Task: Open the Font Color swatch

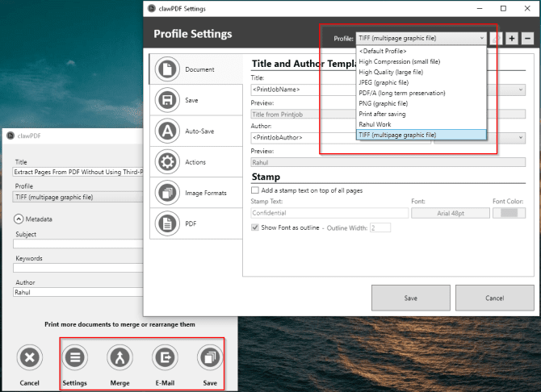Action: (x=508, y=213)
